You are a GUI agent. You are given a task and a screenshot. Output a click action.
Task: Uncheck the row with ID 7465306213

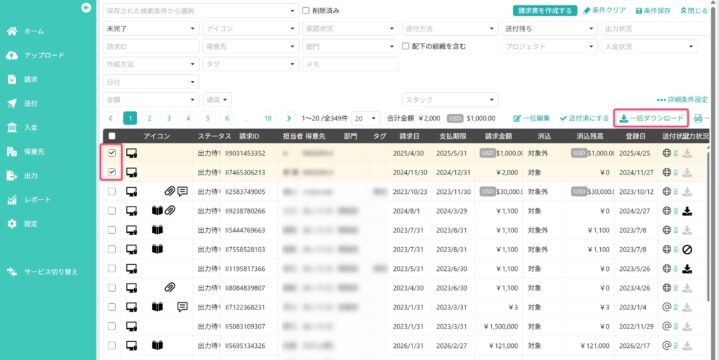coord(112,172)
